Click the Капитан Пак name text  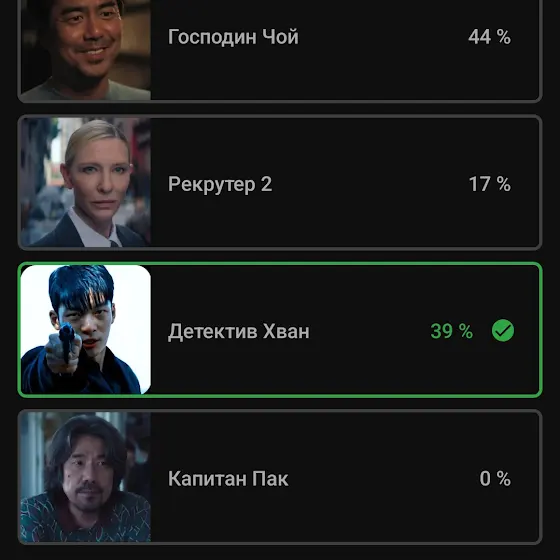click(228, 479)
